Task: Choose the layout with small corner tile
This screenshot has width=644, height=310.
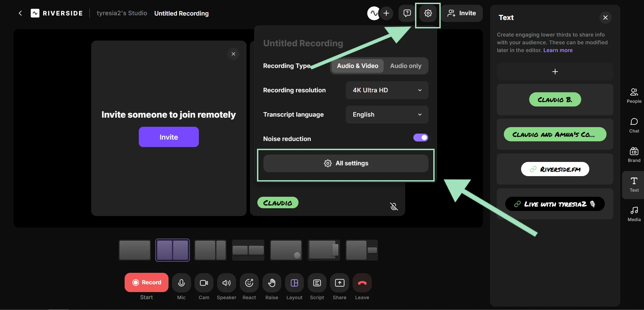Action: click(x=362, y=250)
